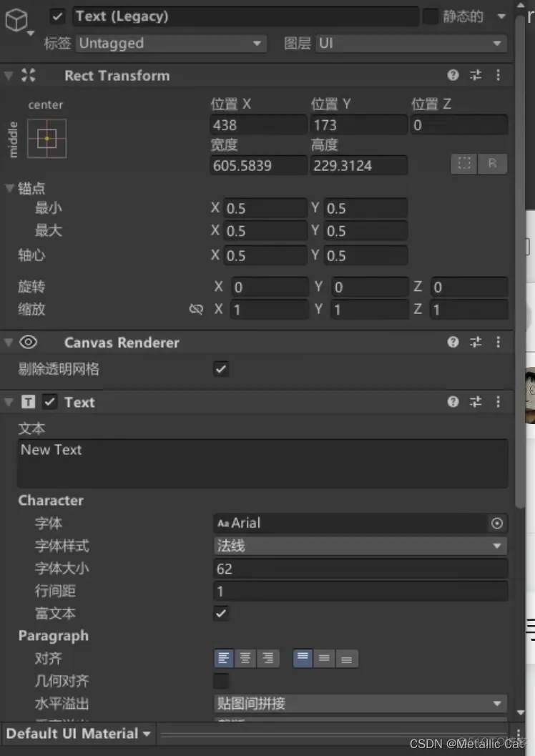Open Text component more options menu

pos(498,402)
